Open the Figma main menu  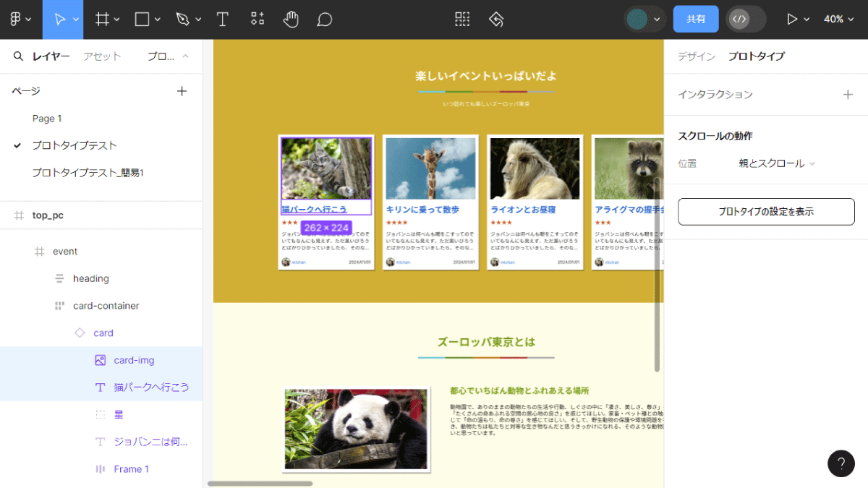pos(15,20)
